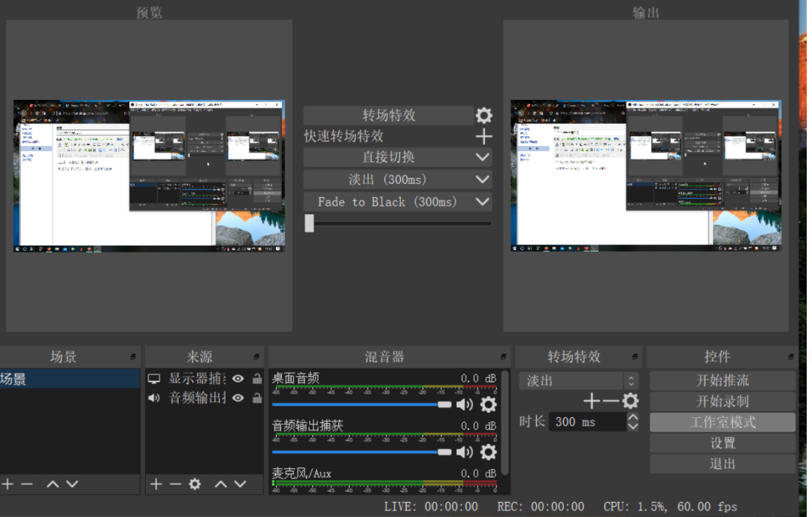812x517 pixels.
Task: Click the 转场特效 transition button
Action: point(389,115)
